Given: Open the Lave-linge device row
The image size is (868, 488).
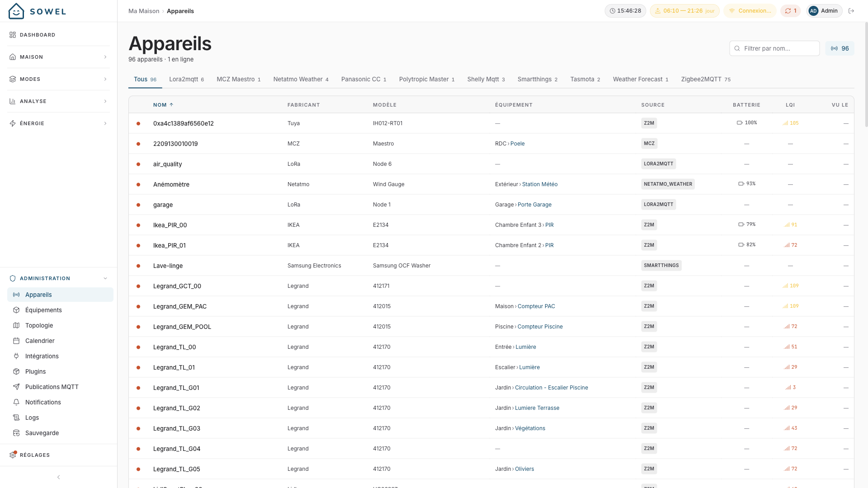Looking at the screenshot, I should [x=491, y=266].
